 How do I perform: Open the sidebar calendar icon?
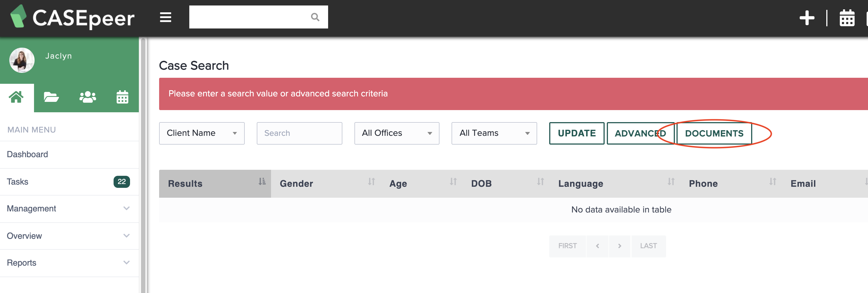pyautogui.click(x=122, y=97)
